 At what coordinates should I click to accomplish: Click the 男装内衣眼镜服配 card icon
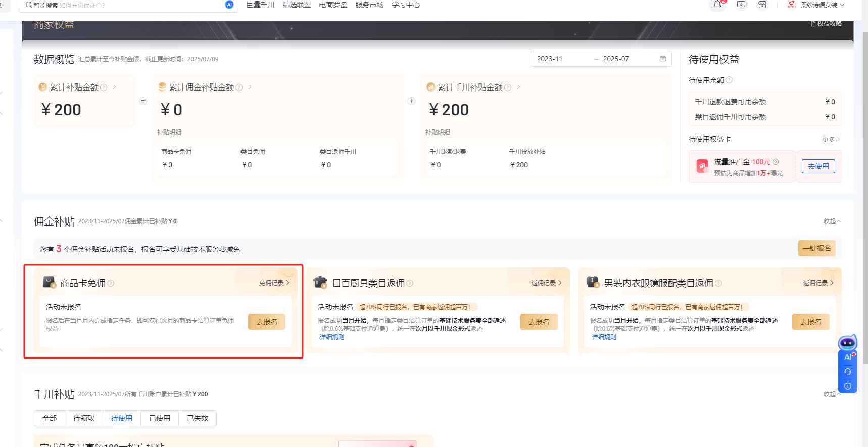click(593, 282)
